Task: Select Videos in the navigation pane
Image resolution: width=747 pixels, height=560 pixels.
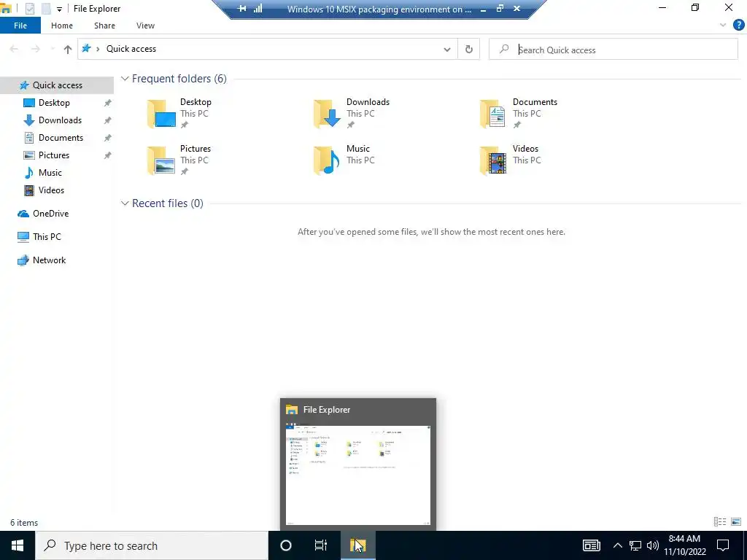Action: (x=51, y=190)
